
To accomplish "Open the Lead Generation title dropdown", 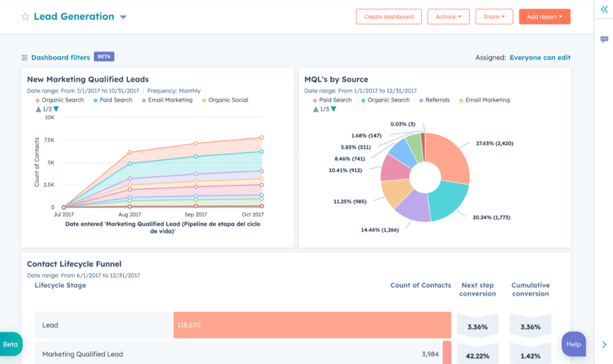I will click(x=123, y=17).
